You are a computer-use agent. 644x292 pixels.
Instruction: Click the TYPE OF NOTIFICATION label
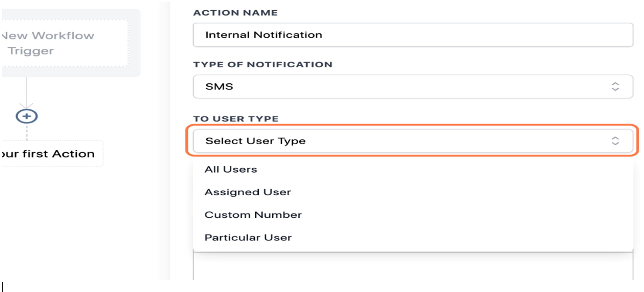pos(263,65)
